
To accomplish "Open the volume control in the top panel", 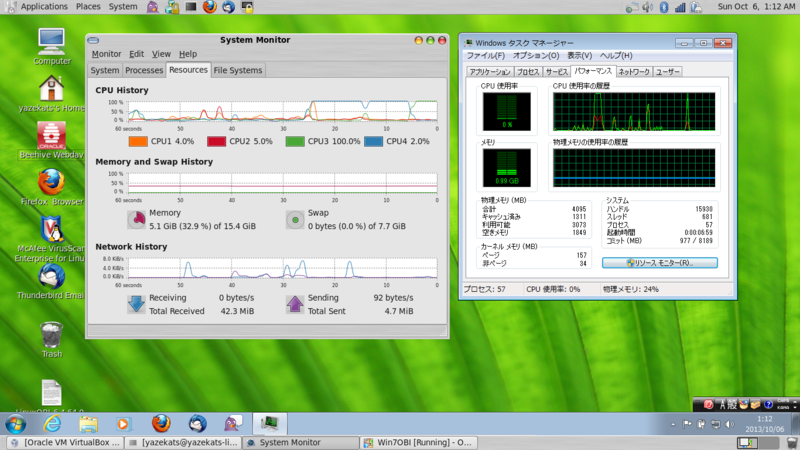I will 647,7.
